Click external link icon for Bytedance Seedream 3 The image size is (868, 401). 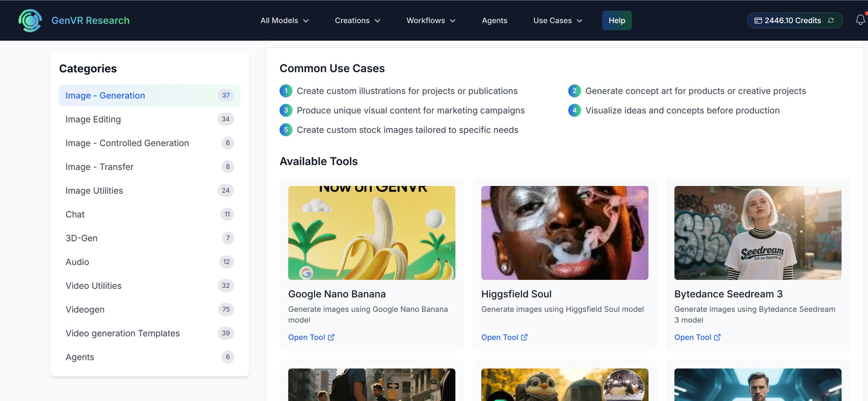[x=717, y=338]
